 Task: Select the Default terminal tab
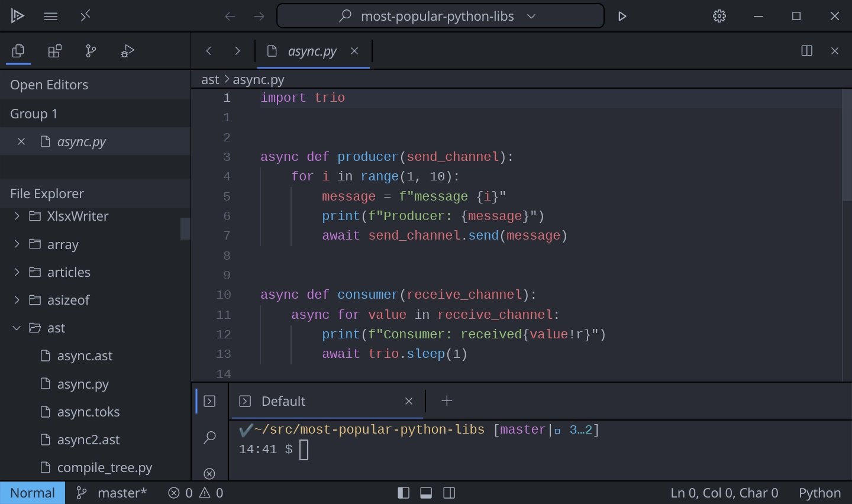pyautogui.click(x=283, y=402)
